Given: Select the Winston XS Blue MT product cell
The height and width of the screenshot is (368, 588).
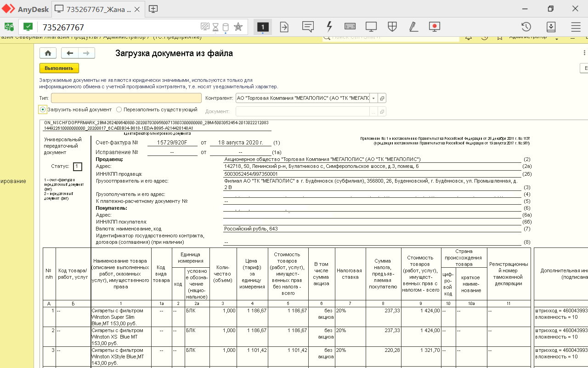Looking at the screenshot, I should [x=121, y=337].
